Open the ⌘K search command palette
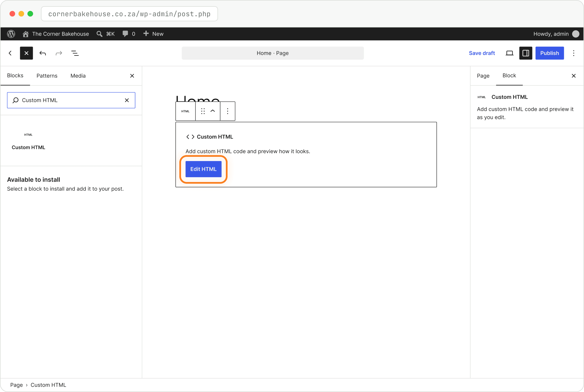584x392 pixels. pos(106,34)
